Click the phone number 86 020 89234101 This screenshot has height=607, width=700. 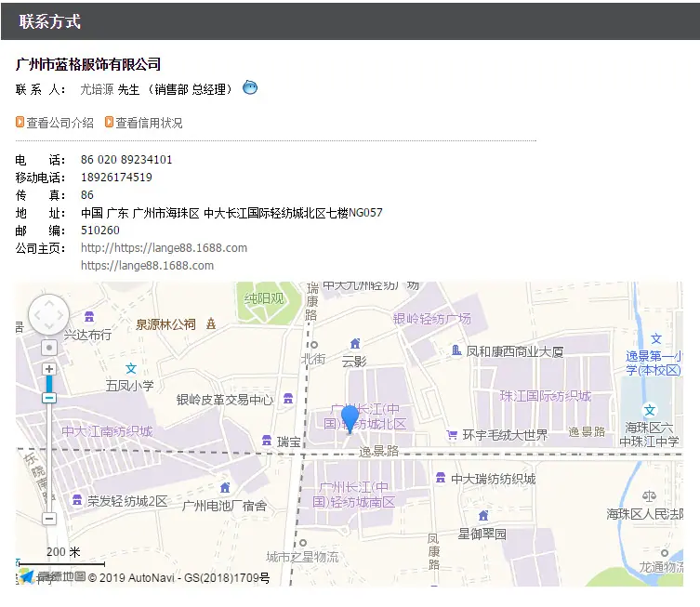click(126, 160)
